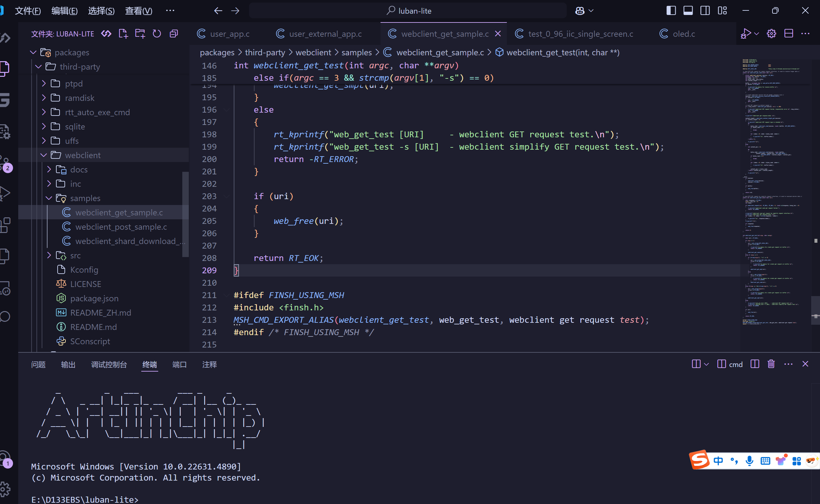Screen dimensions: 820x504
Task: Toggle the primary sidebar visibility
Action: [x=671, y=11]
